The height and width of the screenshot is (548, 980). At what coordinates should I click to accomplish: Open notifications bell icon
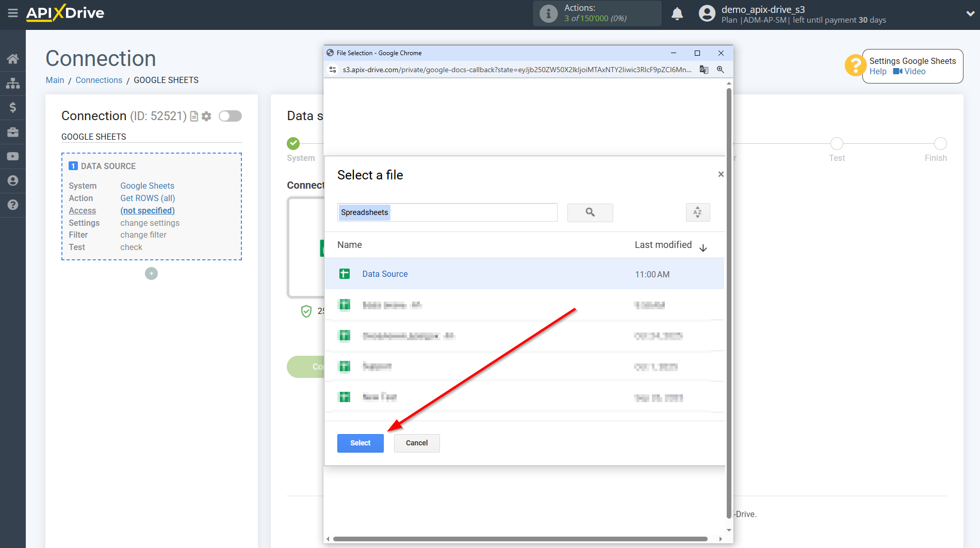click(x=677, y=14)
